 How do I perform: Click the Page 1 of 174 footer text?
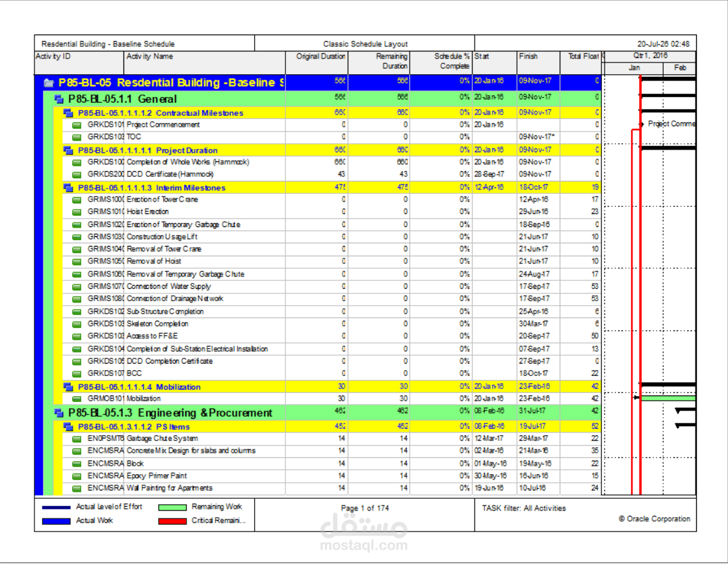click(x=365, y=508)
